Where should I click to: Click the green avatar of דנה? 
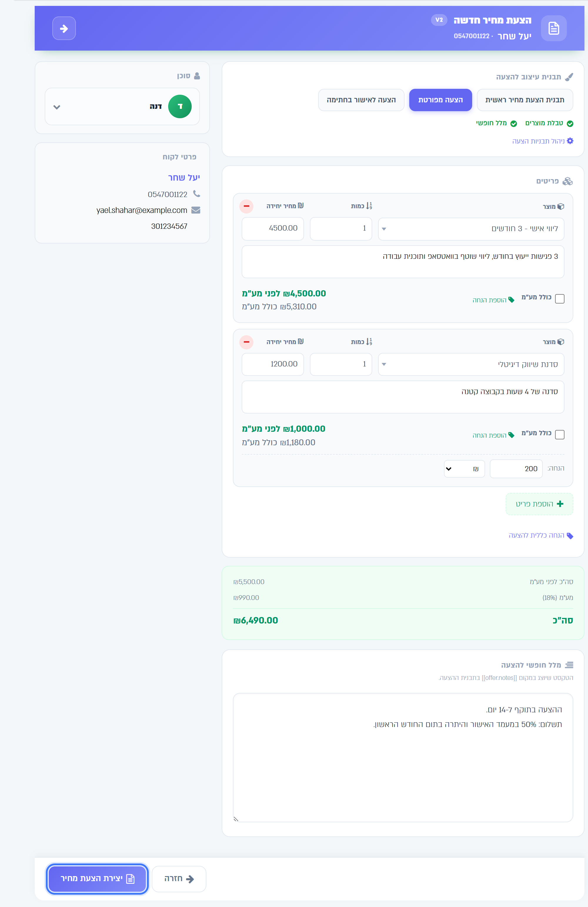(180, 106)
